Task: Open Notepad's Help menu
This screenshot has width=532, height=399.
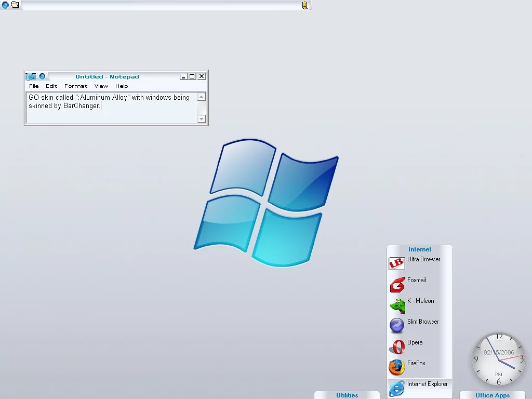Action: tap(122, 86)
